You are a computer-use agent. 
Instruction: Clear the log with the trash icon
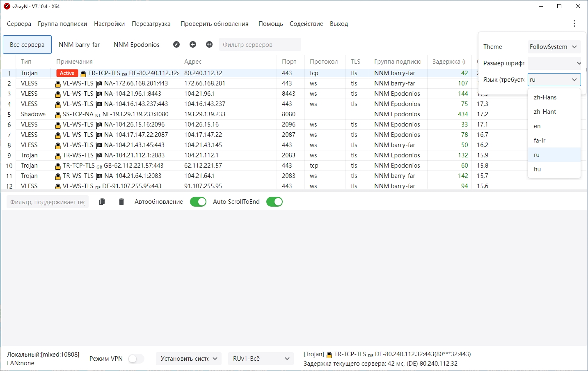coord(121,202)
